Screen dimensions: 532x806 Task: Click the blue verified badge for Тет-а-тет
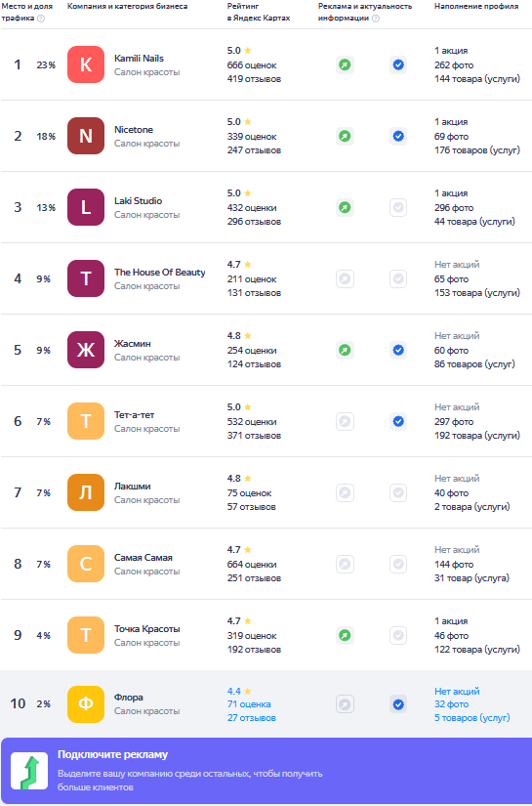coord(398,421)
